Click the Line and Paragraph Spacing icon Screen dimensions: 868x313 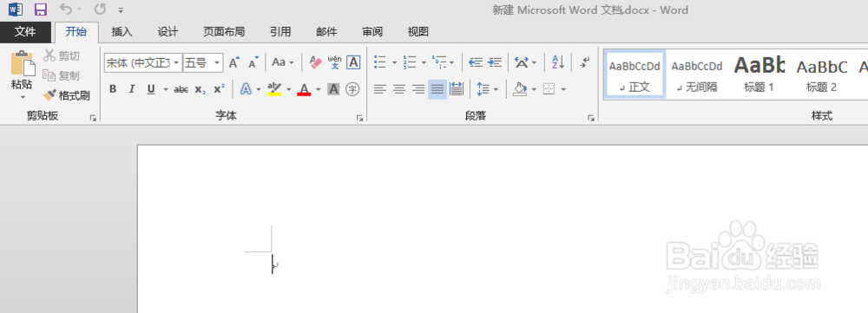point(483,89)
